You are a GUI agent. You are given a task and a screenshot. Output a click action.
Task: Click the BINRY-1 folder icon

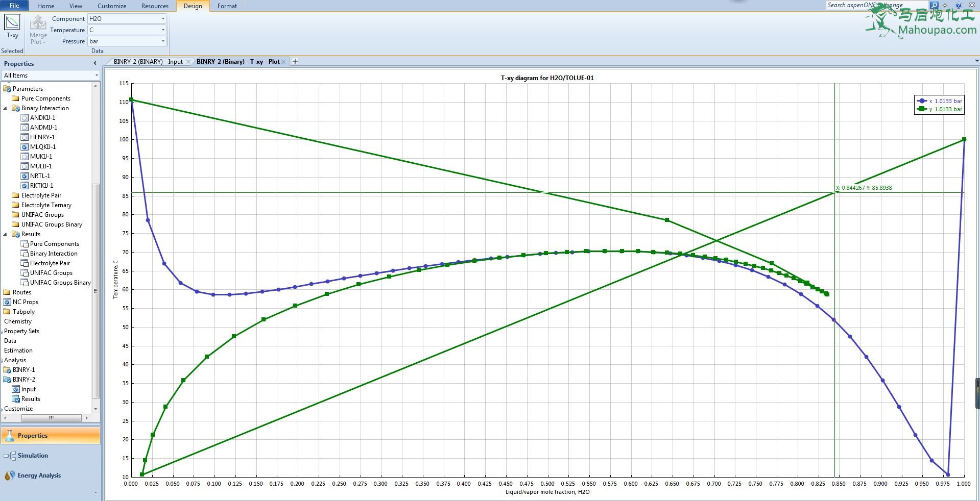click(7, 370)
